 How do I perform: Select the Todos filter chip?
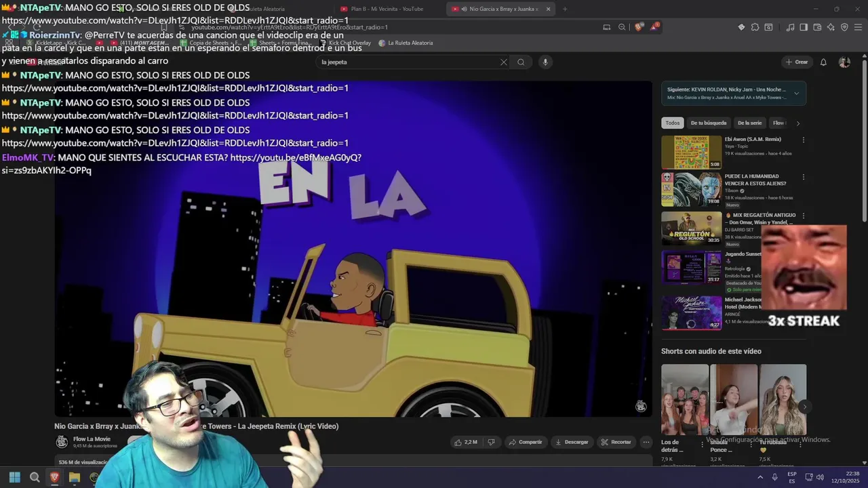point(672,123)
